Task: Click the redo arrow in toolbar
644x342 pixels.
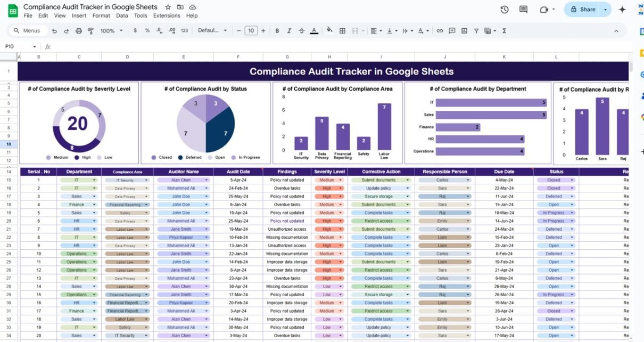Action: (67, 31)
